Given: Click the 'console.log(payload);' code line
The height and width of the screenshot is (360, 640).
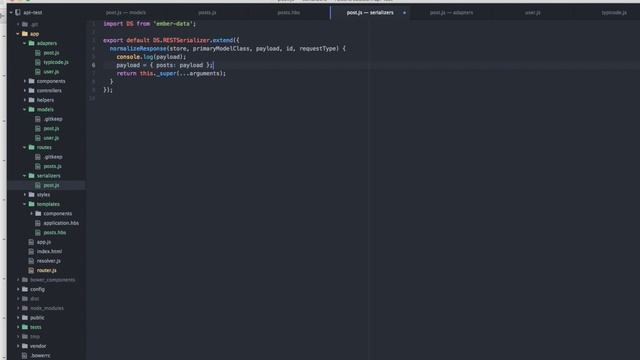Looking at the screenshot, I should point(151,57).
